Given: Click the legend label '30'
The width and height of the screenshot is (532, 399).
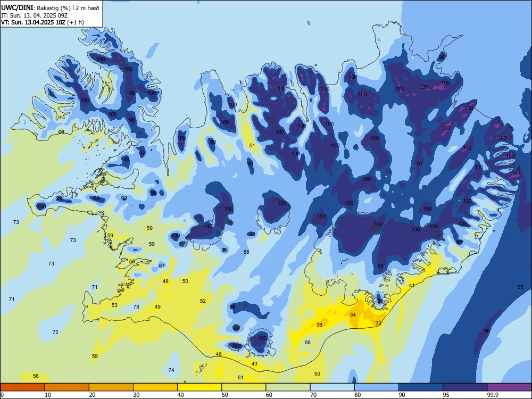Looking at the screenshot, I should click(x=136, y=395).
